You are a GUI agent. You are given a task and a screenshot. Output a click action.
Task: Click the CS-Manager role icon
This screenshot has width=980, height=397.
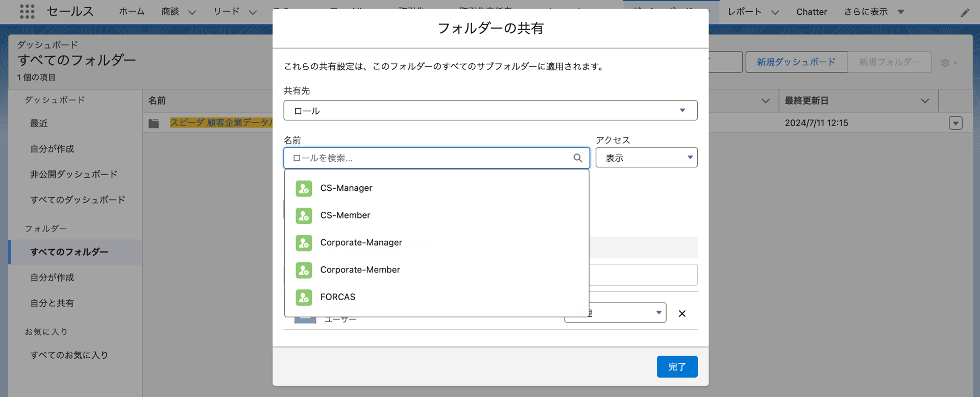[x=304, y=188]
